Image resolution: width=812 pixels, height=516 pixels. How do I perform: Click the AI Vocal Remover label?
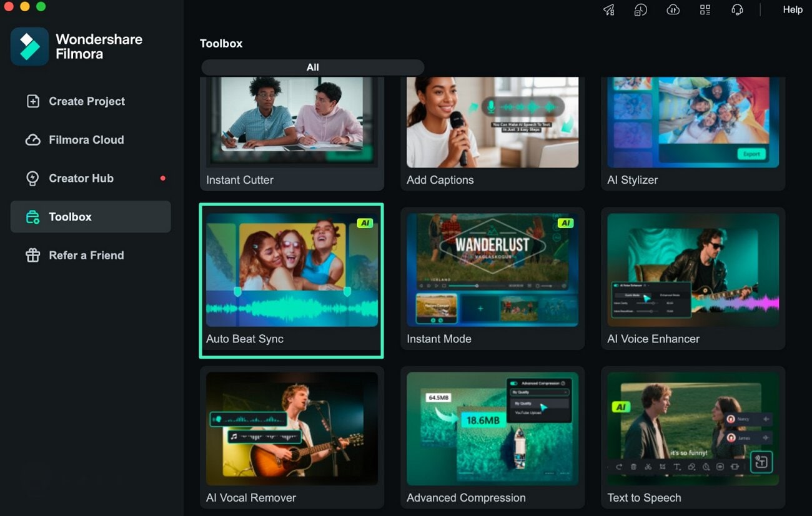point(251,498)
